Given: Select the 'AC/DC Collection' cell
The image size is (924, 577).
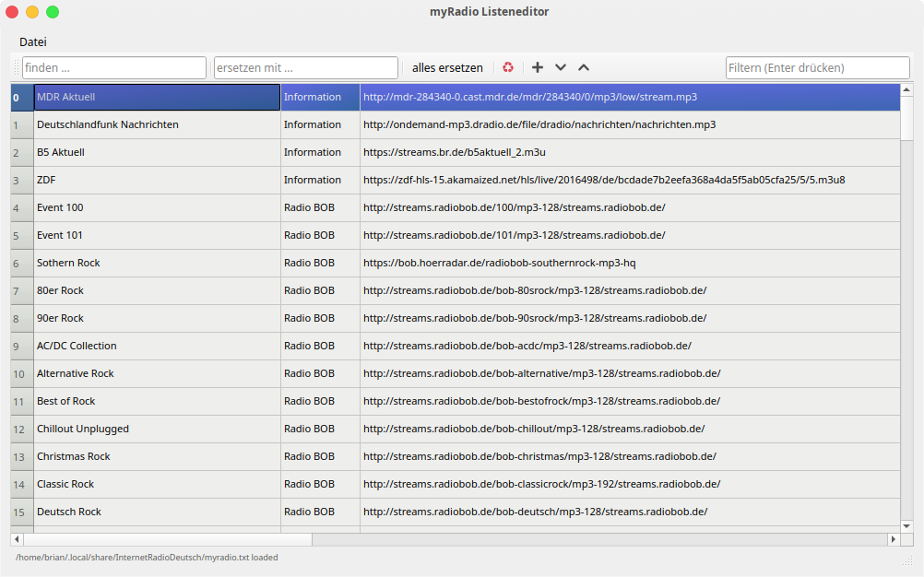Looking at the screenshot, I should (158, 347).
